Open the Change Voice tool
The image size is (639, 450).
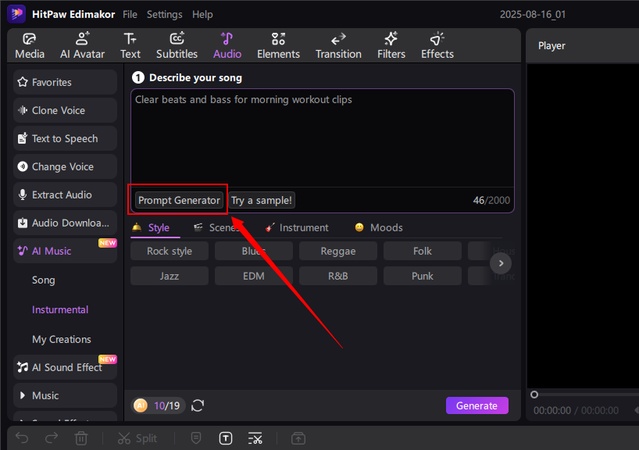click(x=65, y=166)
